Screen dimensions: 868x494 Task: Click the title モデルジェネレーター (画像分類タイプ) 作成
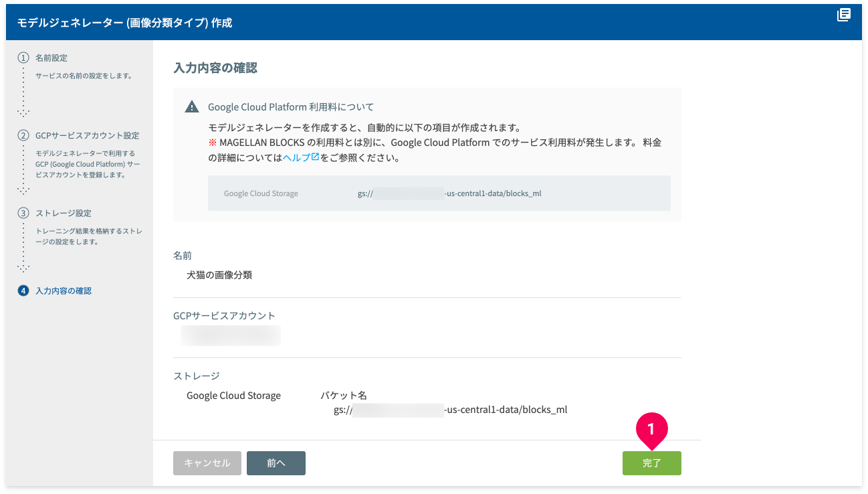coord(124,23)
